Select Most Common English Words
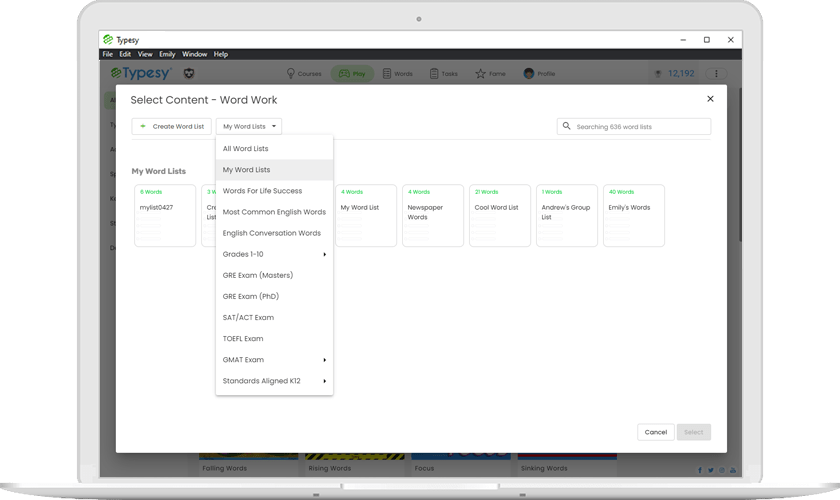 click(x=274, y=212)
